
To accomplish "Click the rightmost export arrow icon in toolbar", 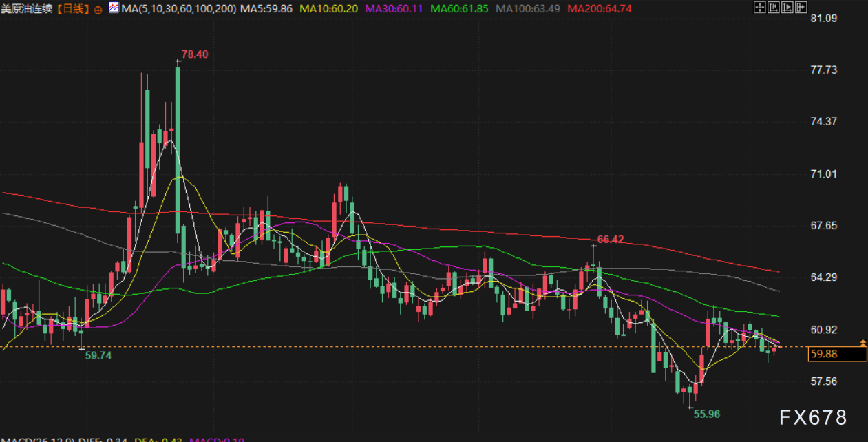I will pos(801,8).
